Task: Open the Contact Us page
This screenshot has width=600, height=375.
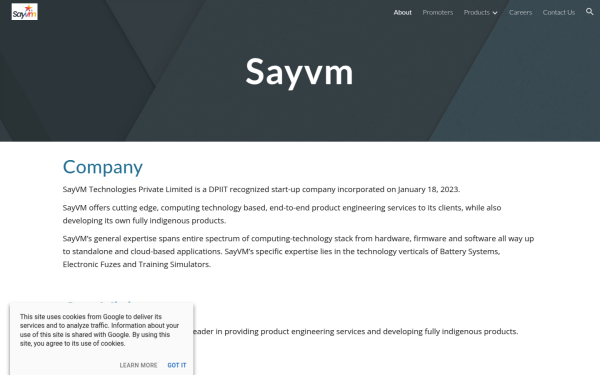Action: tap(559, 13)
